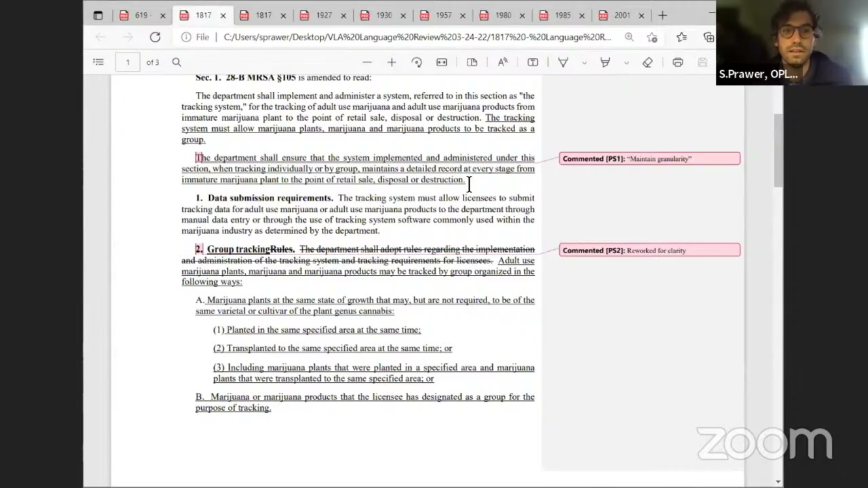This screenshot has width=868, height=488.
Task: Click the 'A. Marijuana plants at the same state' line
Action: click(x=365, y=300)
